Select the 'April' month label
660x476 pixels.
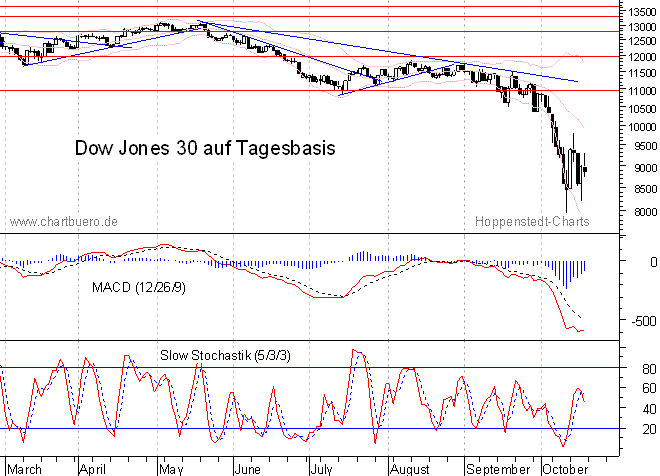tap(93, 469)
